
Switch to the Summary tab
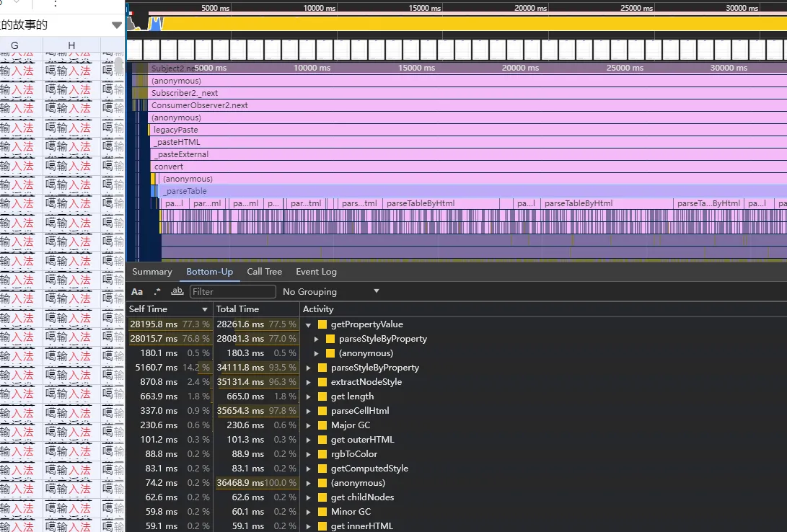click(x=152, y=272)
